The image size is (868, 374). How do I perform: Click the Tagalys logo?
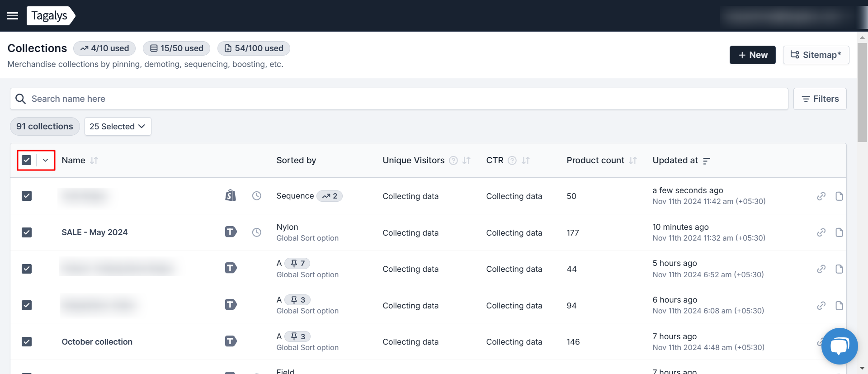click(x=51, y=16)
